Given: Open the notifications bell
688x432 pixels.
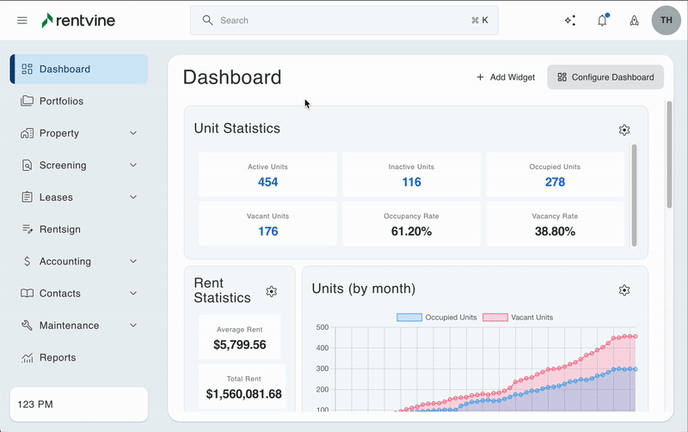Looking at the screenshot, I should (x=602, y=20).
